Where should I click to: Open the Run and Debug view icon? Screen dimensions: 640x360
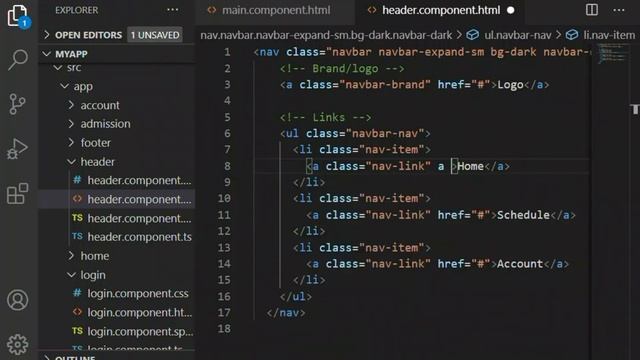pyautogui.click(x=17, y=149)
